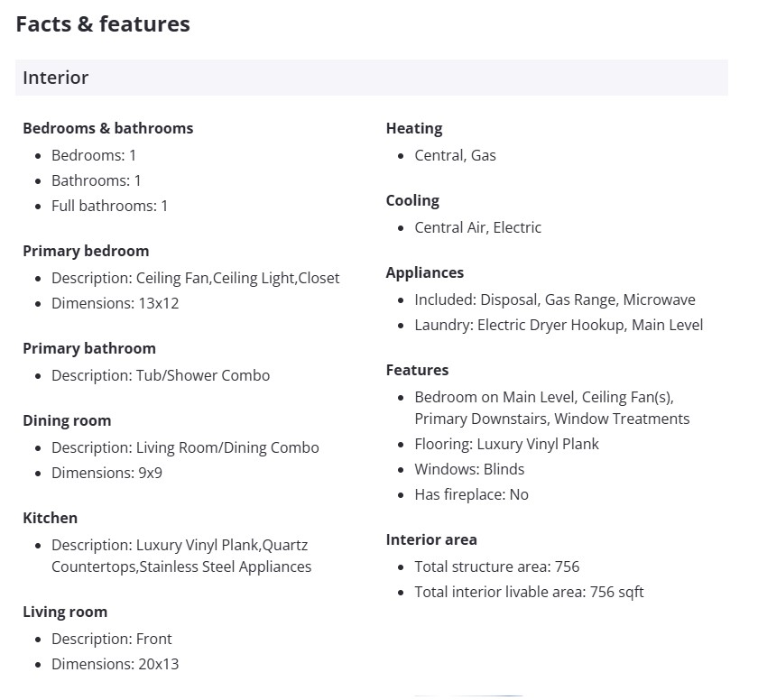Viewport: 758px width, 700px height.
Task: Select the Bedrooms & bathrooms subheading
Action: 107,128
